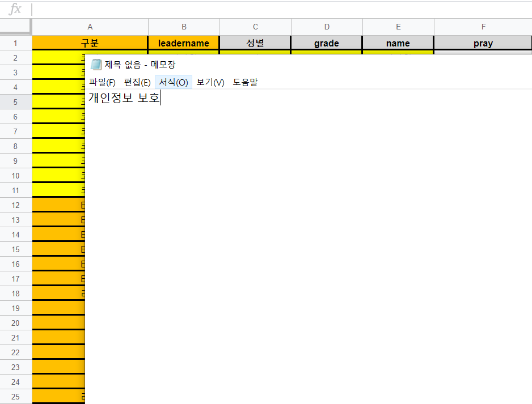Select row 15 header

[16, 249]
